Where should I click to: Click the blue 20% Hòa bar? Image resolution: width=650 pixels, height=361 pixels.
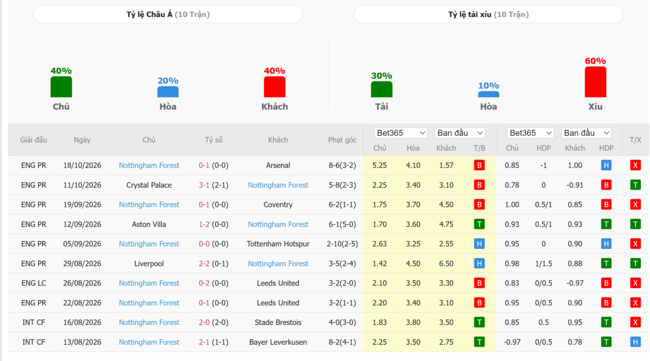tap(168, 92)
